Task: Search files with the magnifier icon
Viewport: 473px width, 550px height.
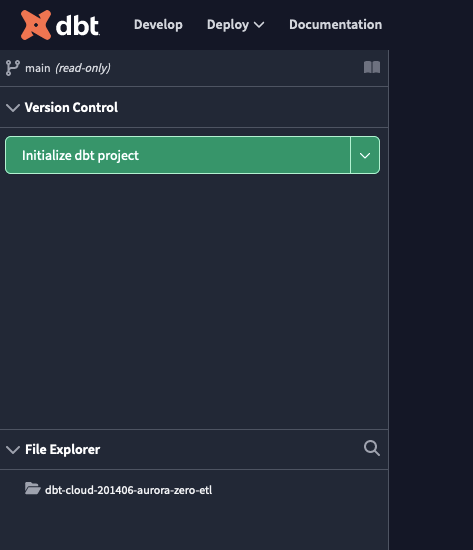Action: pos(372,448)
